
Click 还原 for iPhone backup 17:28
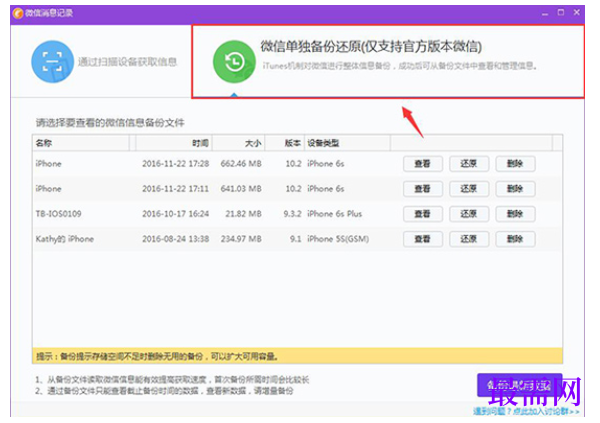pos(469,164)
